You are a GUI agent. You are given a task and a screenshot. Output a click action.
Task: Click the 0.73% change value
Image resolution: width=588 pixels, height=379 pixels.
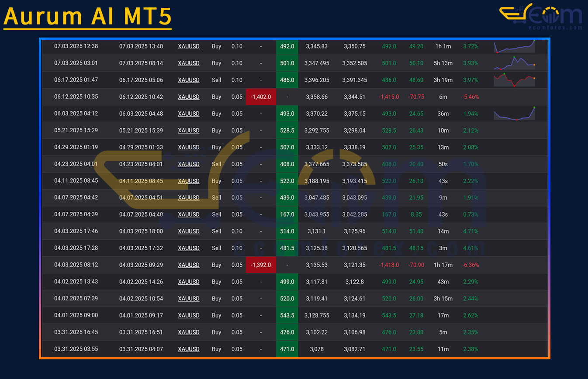click(471, 214)
